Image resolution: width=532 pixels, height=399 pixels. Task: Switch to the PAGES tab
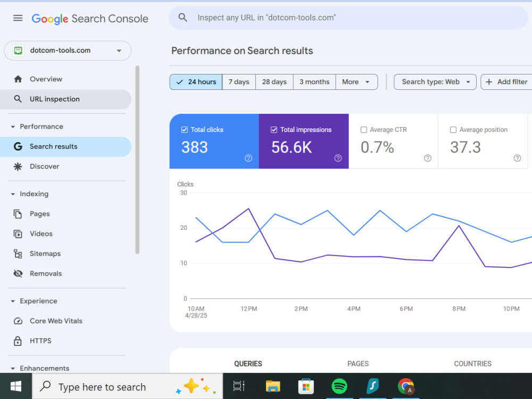[x=358, y=364]
